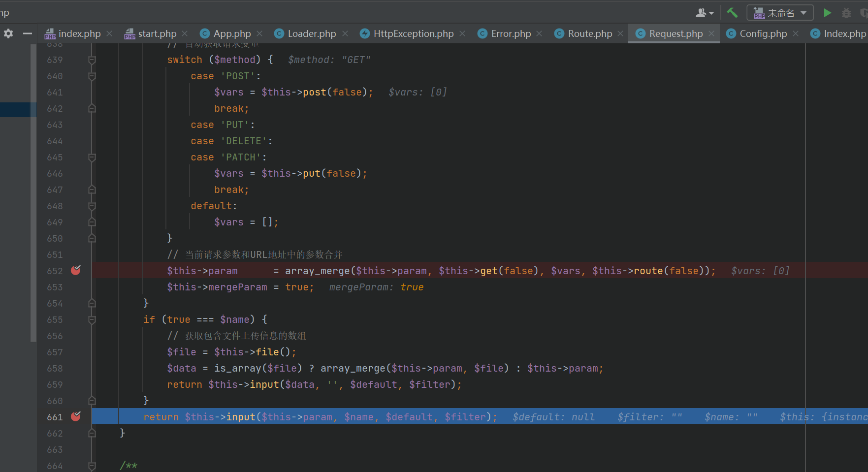Image resolution: width=868 pixels, height=472 pixels.
Task: Click is_array($file) on line 658
Action: pos(258,368)
